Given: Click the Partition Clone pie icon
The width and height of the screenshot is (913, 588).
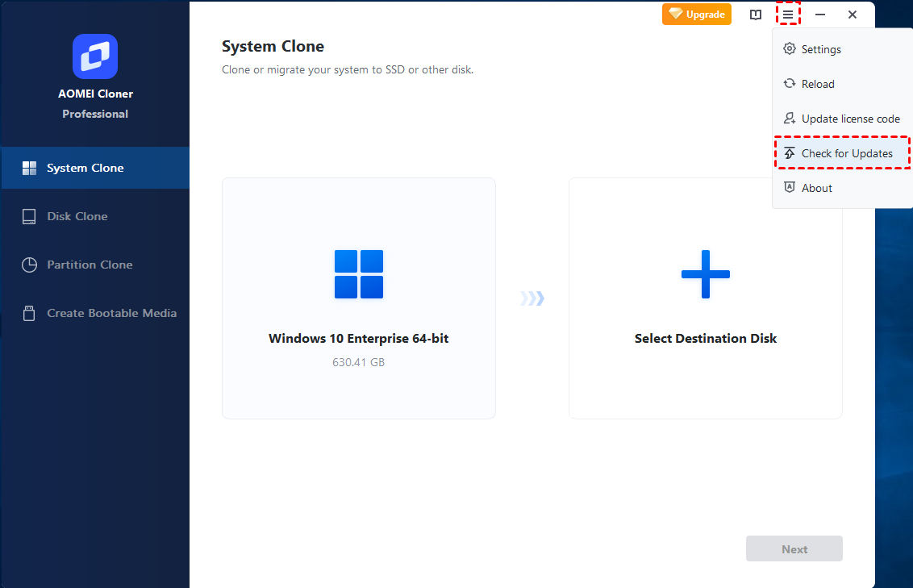Looking at the screenshot, I should point(29,265).
